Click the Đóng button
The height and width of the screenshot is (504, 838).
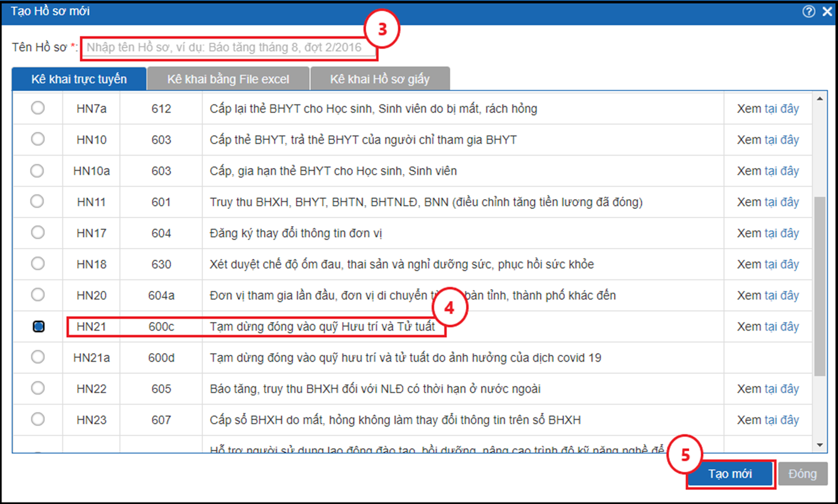point(802,474)
